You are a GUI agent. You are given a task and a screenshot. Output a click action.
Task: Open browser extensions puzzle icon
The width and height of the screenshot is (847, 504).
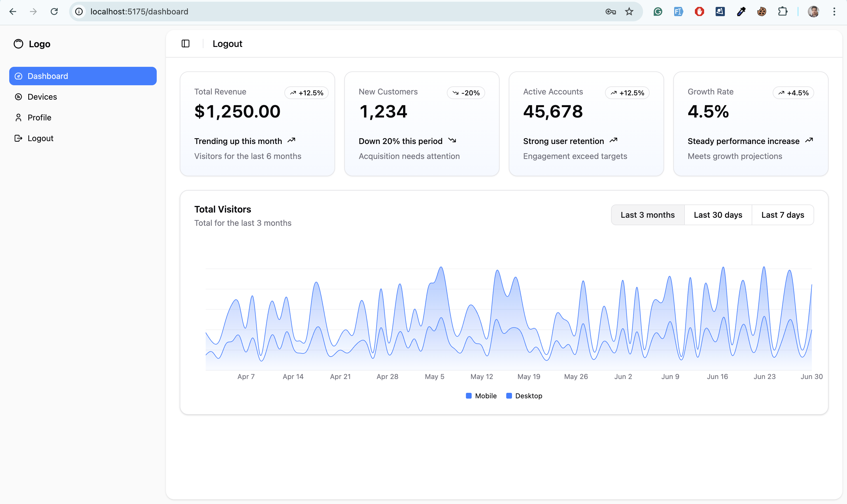click(782, 12)
